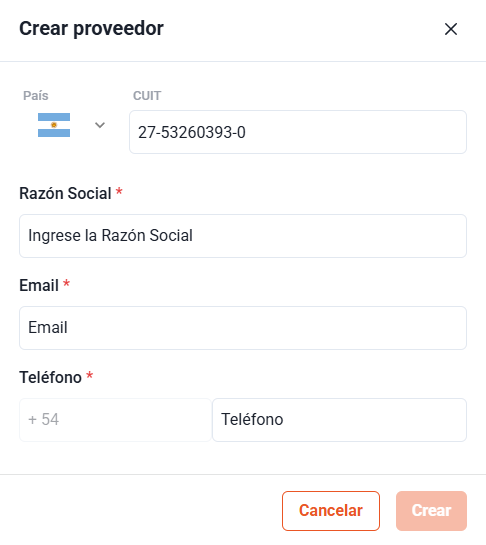Click the Argentina flag icon
The width and height of the screenshot is (486, 545).
pyautogui.click(x=54, y=125)
